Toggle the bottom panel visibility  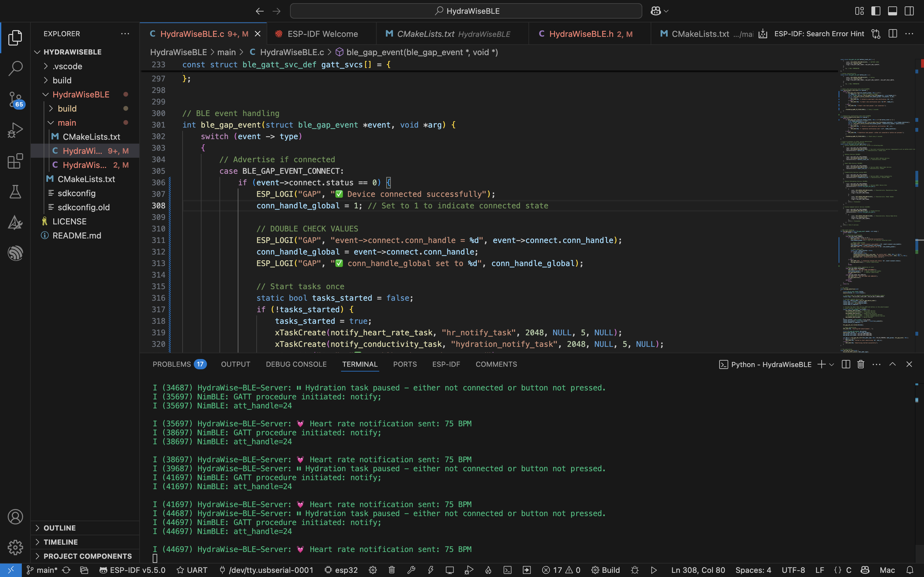coord(892,11)
